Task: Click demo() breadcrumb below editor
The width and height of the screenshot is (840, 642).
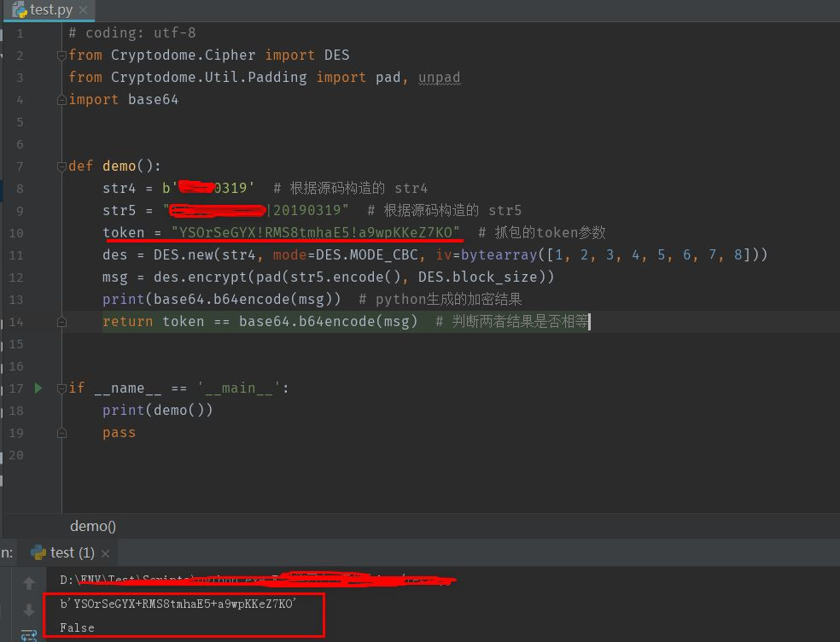Action: tap(93, 526)
